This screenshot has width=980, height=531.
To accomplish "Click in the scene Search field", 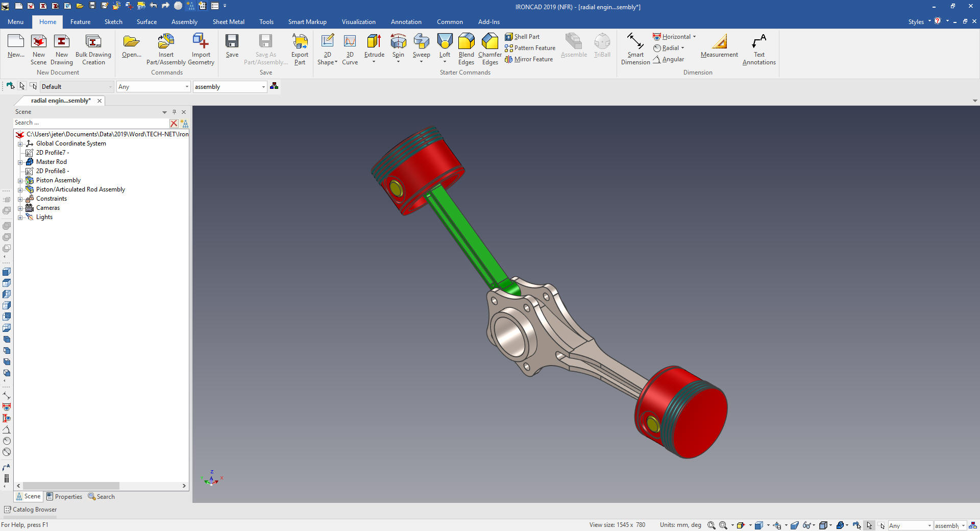I will pyautogui.click(x=91, y=123).
